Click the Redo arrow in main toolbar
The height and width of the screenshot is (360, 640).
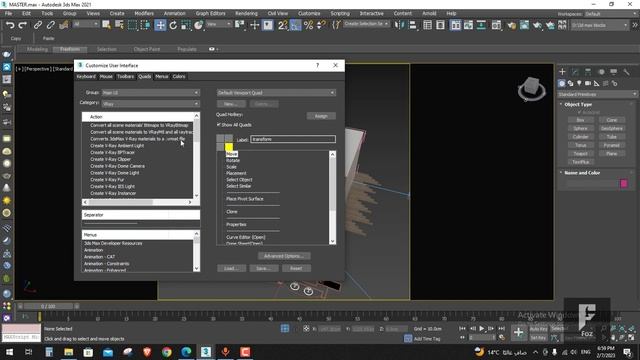23,25
